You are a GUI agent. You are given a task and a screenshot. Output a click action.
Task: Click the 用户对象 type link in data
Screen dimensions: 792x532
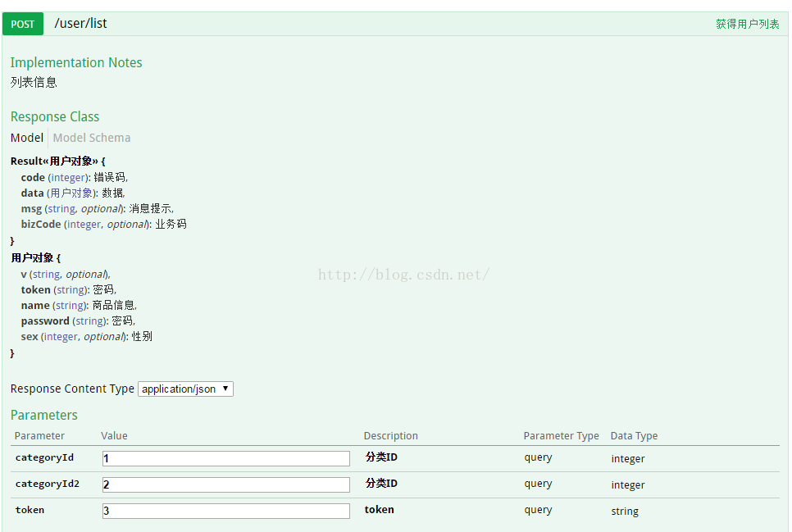coord(71,193)
